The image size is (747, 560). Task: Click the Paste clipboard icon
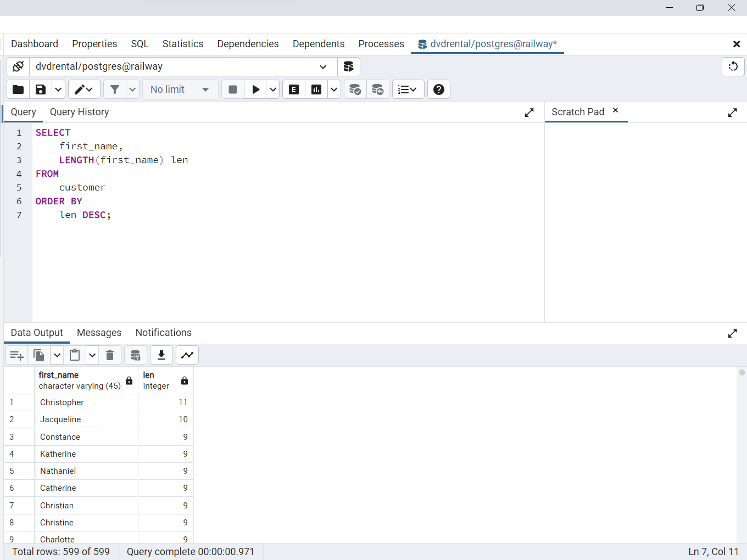click(75, 355)
